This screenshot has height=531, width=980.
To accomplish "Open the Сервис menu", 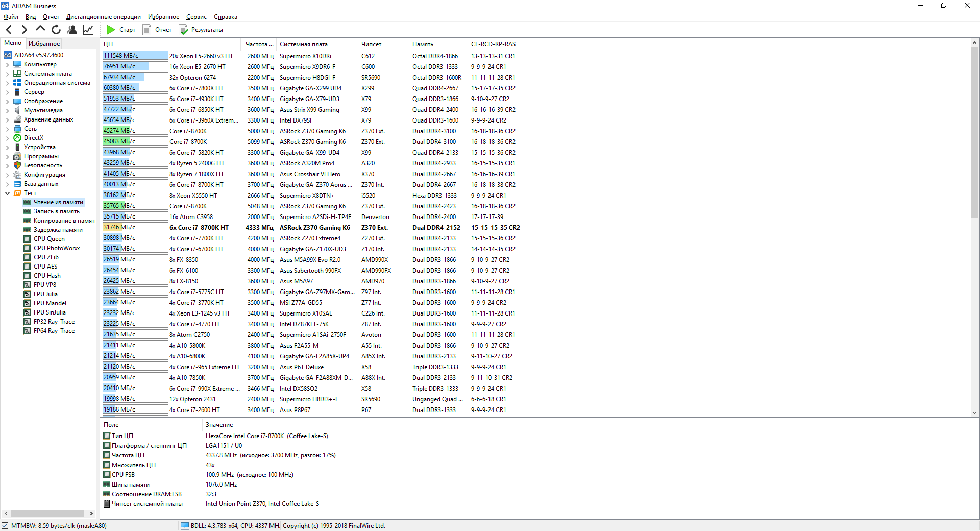I will click(197, 17).
